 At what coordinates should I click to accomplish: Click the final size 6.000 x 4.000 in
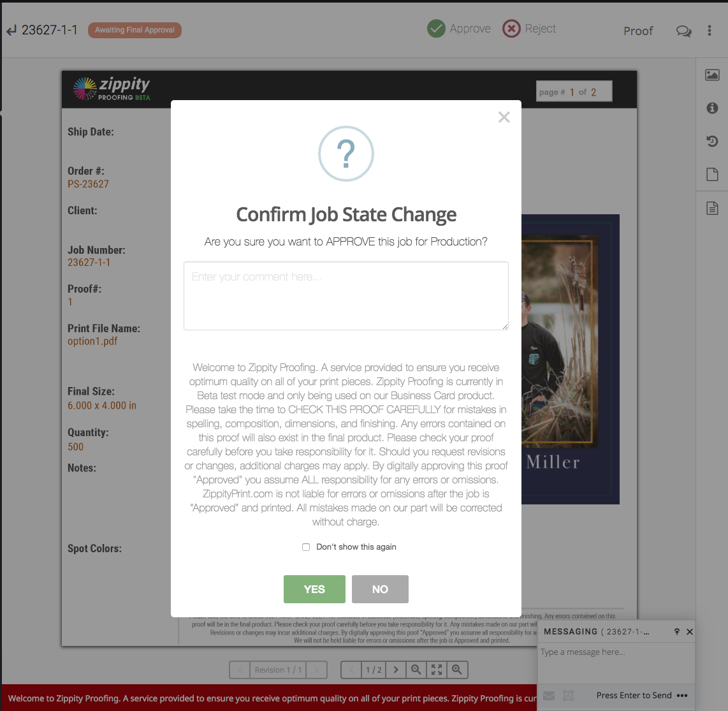coord(102,406)
